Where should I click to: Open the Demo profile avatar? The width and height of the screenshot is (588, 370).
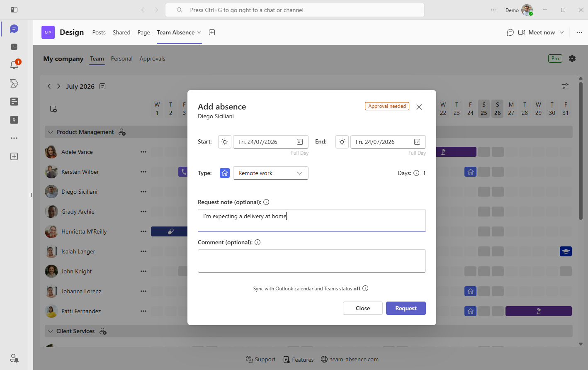click(x=527, y=10)
